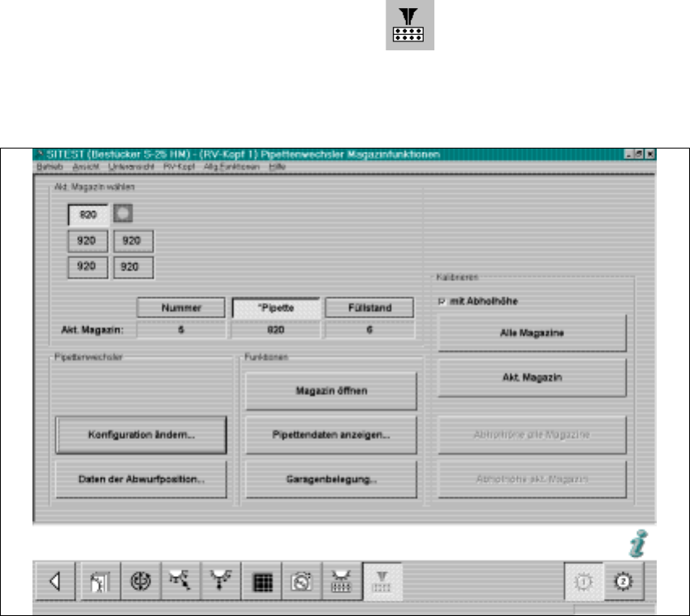This screenshot has width=690, height=616.
Task: Select the pressed 920 magazine button in top row
Action: pyautogui.click(x=88, y=215)
